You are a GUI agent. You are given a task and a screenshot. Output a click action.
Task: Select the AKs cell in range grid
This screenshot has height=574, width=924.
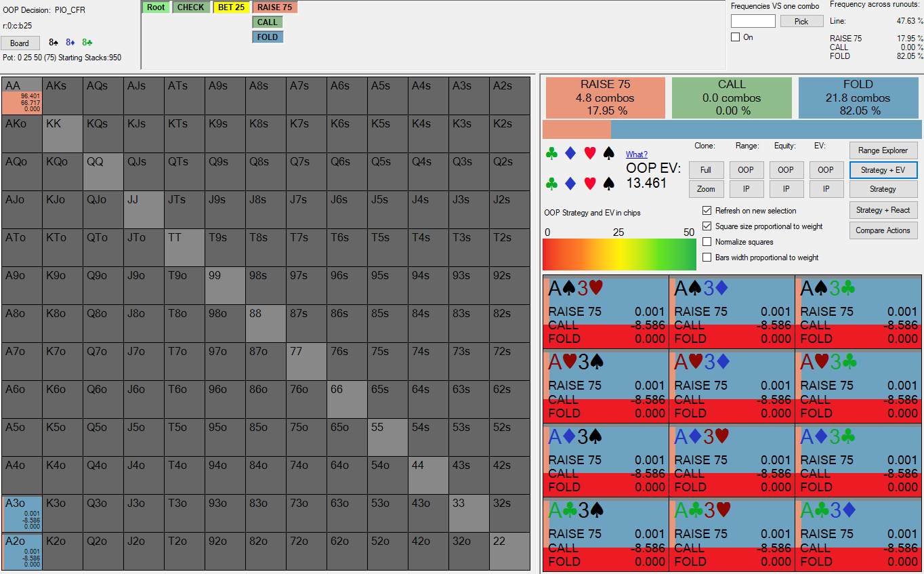pos(62,96)
